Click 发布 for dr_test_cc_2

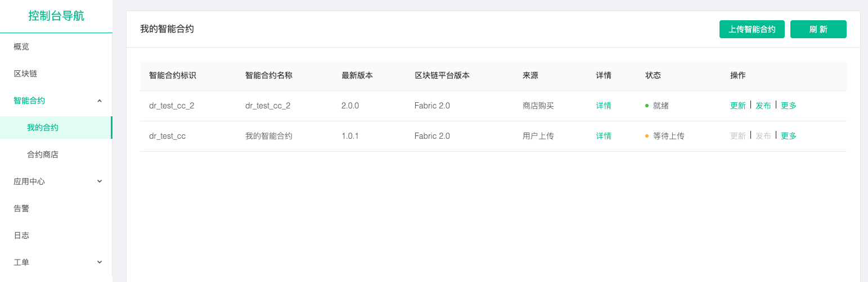click(x=763, y=106)
